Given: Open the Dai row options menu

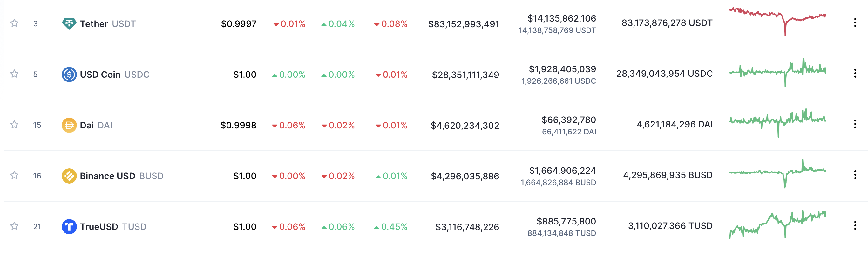Looking at the screenshot, I should click(855, 124).
